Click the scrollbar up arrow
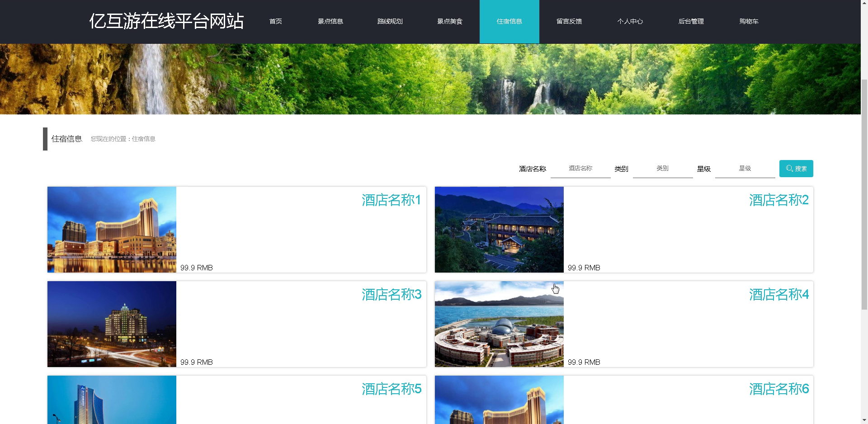 pos(864,4)
